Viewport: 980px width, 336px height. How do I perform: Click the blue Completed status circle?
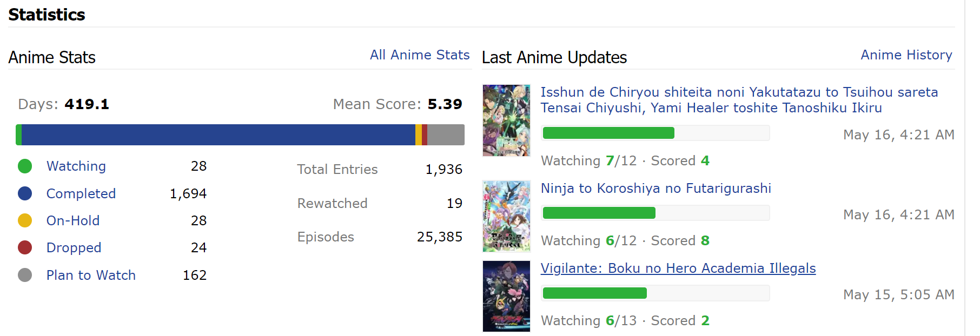tap(25, 193)
